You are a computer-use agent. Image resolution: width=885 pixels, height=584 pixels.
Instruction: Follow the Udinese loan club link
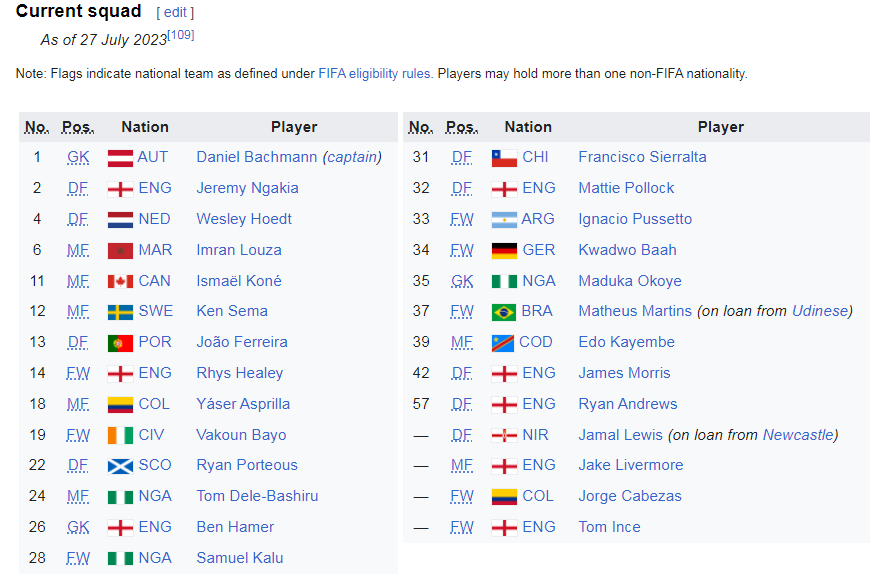(819, 311)
